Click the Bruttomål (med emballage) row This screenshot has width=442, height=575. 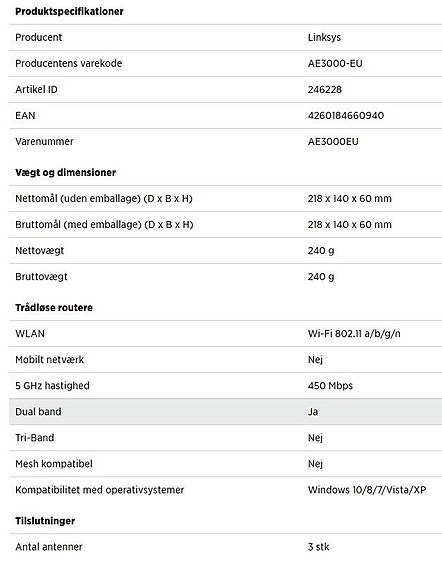pyautogui.click(x=225, y=224)
